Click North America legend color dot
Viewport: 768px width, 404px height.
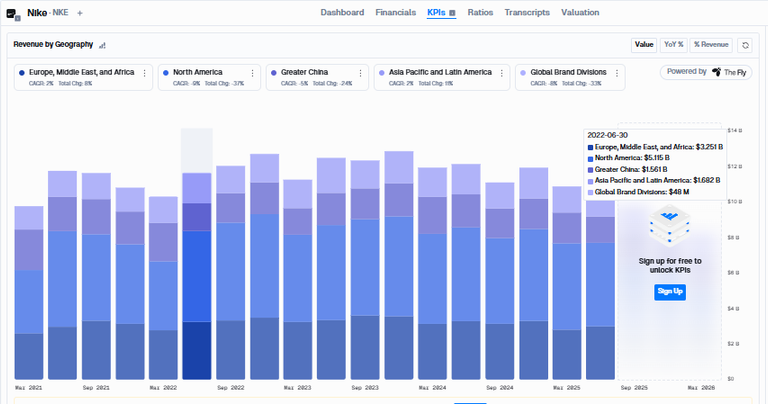pos(166,72)
